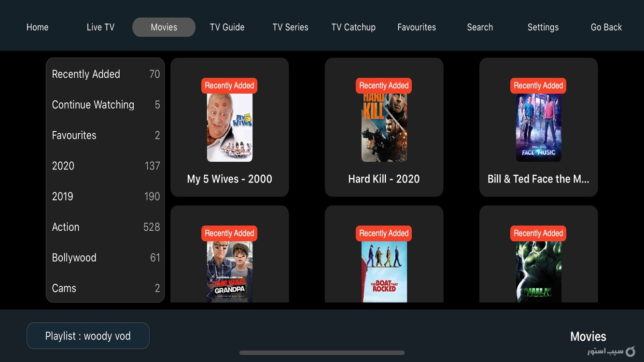Open the Search tab
Image resolution: width=644 pixels, height=362 pixels.
tap(480, 27)
